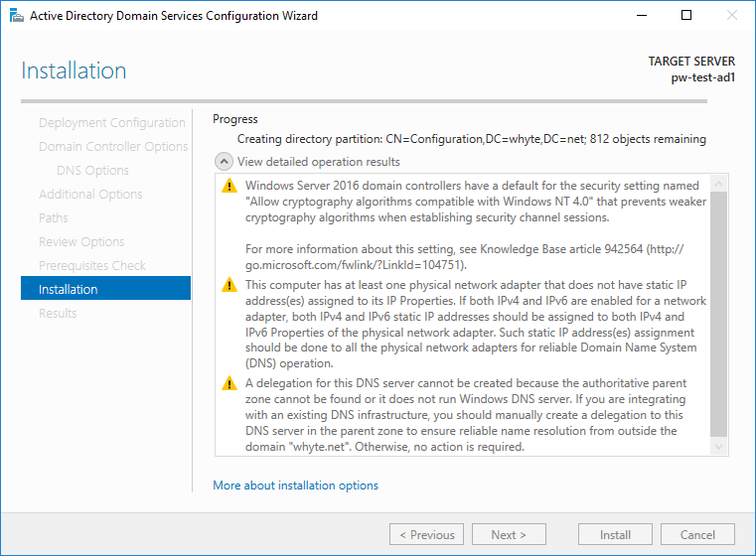Click the warning icon for DNS delegation message

click(229, 383)
